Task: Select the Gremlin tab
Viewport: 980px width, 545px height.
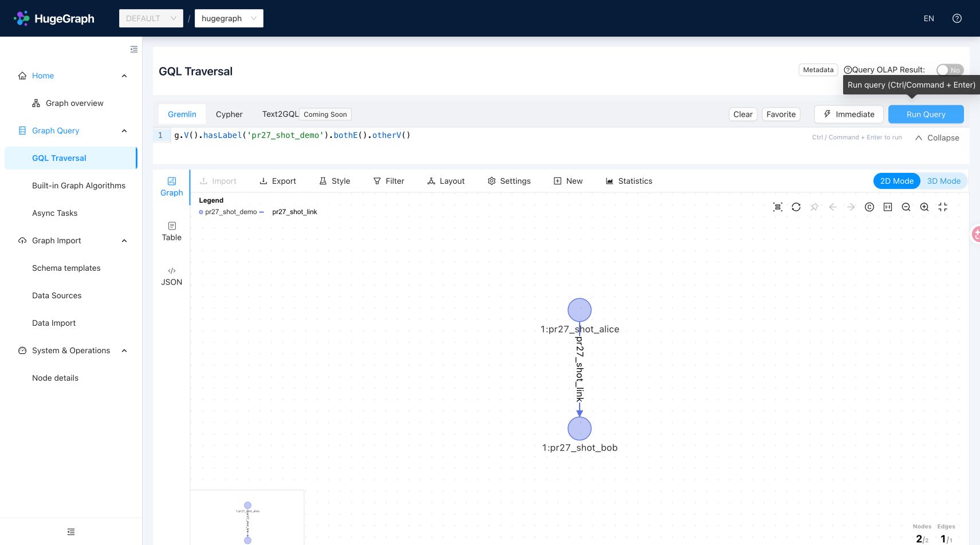Action: point(182,114)
